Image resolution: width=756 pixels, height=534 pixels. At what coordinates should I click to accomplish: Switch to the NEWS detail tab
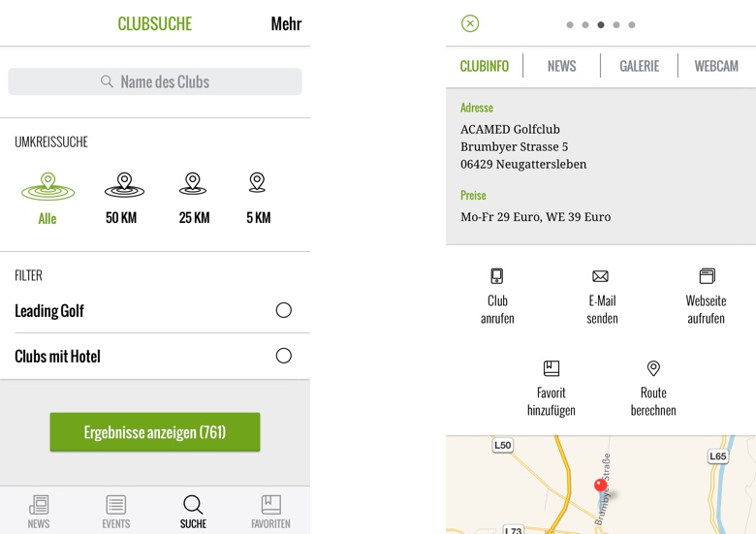pyautogui.click(x=561, y=66)
